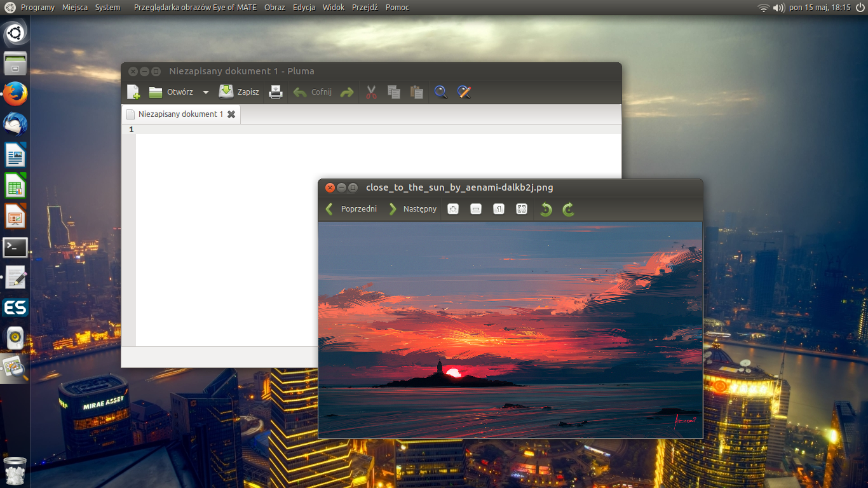
Task: Open the find magnifier in Pluma toolbar
Action: [x=441, y=92]
